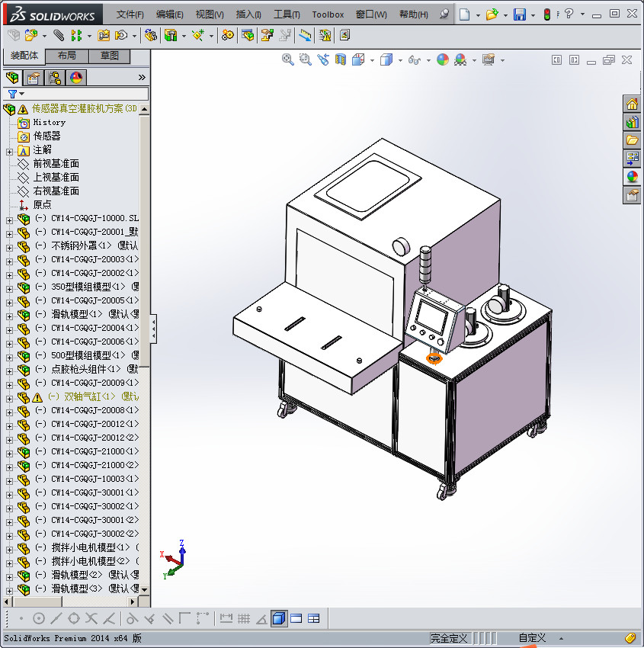Image resolution: width=644 pixels, height=648 pixels.
Task: Click the Mate paperclip icon
Action: [x=59, y=36]
